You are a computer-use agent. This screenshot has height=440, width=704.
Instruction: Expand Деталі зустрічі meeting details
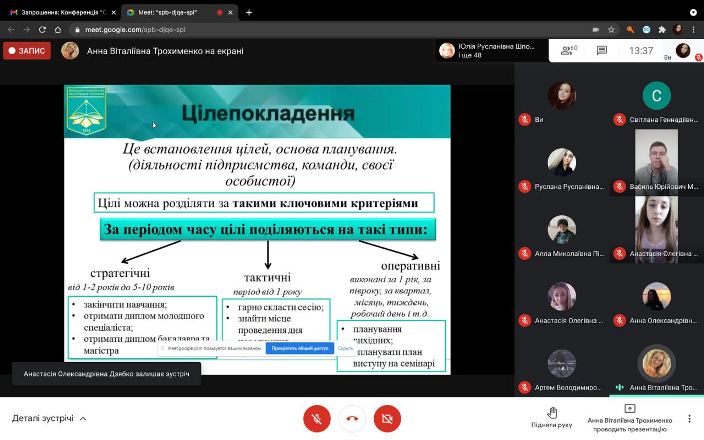49,418
